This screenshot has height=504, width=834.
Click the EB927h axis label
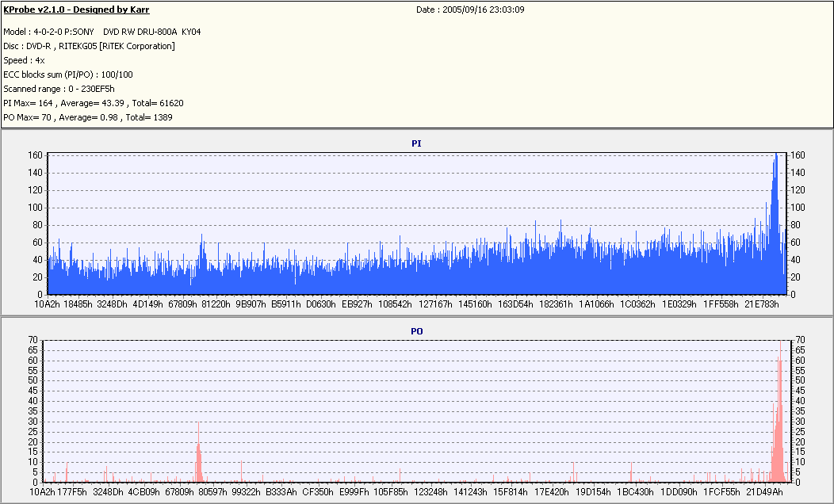(357, 304)
